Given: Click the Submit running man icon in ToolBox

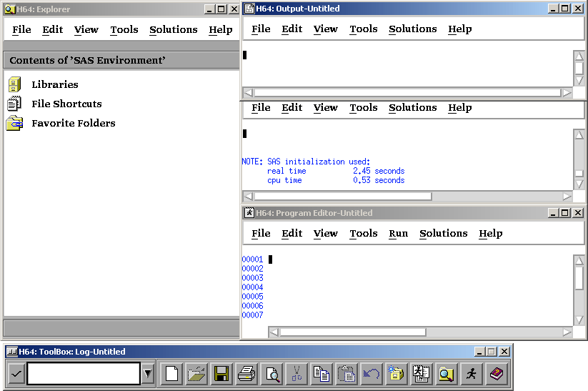Looking at the screenshot, I should (x=471, y=374).
